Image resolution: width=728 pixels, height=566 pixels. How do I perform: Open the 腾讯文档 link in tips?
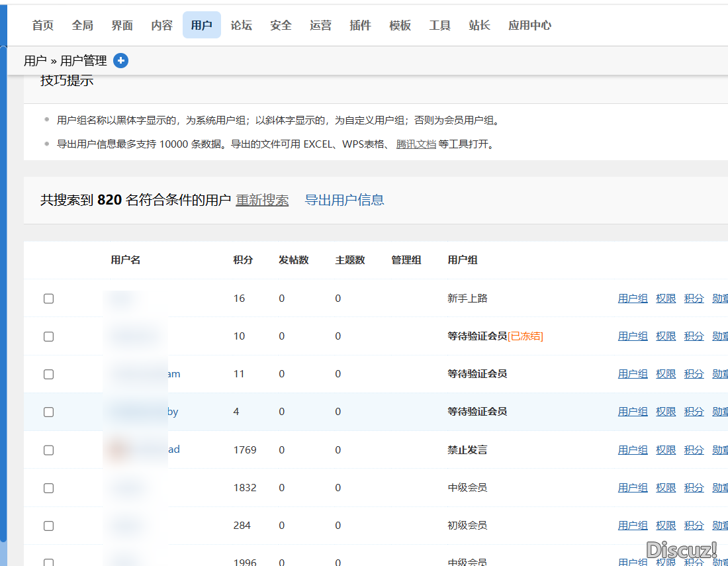coord(416,144)
